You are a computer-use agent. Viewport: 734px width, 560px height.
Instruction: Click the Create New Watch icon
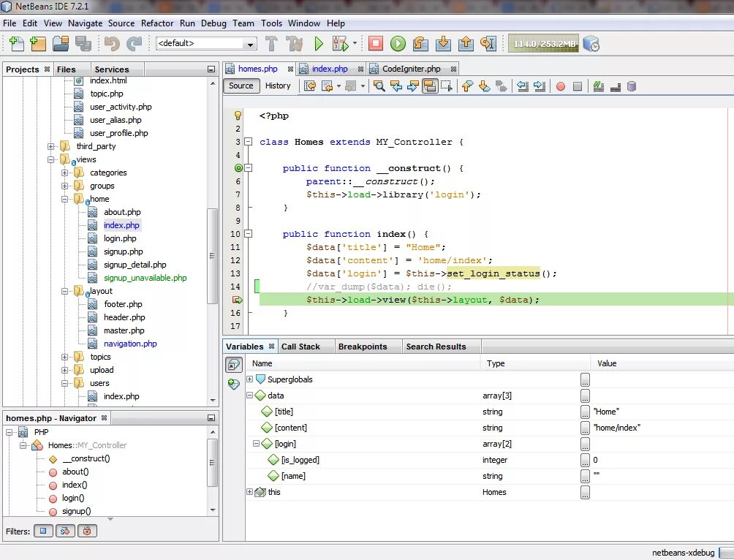pos(234,383)
